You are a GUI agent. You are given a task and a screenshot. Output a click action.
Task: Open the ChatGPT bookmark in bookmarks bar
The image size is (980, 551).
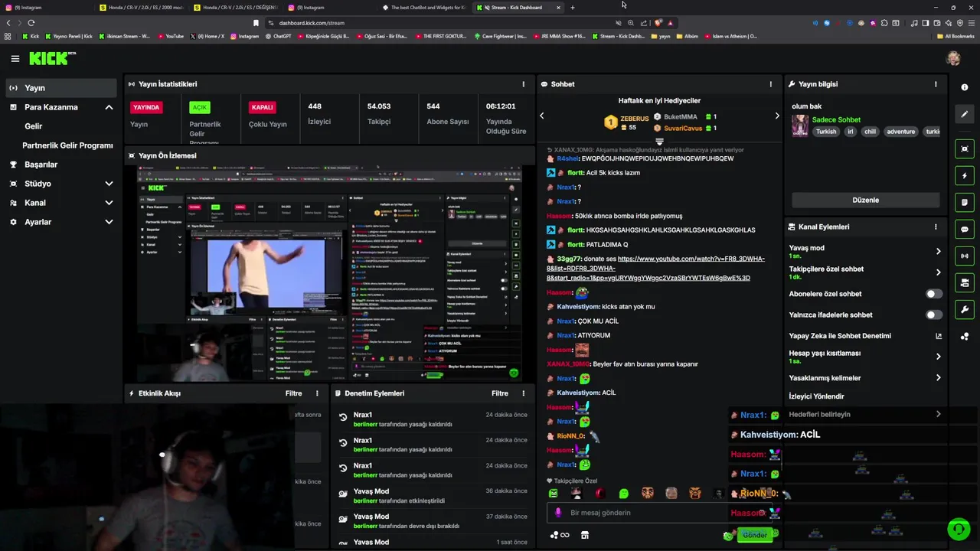278,36
